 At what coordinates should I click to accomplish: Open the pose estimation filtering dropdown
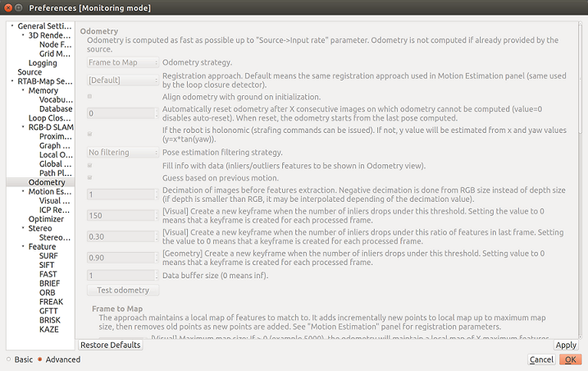click(x=121, y=152)
